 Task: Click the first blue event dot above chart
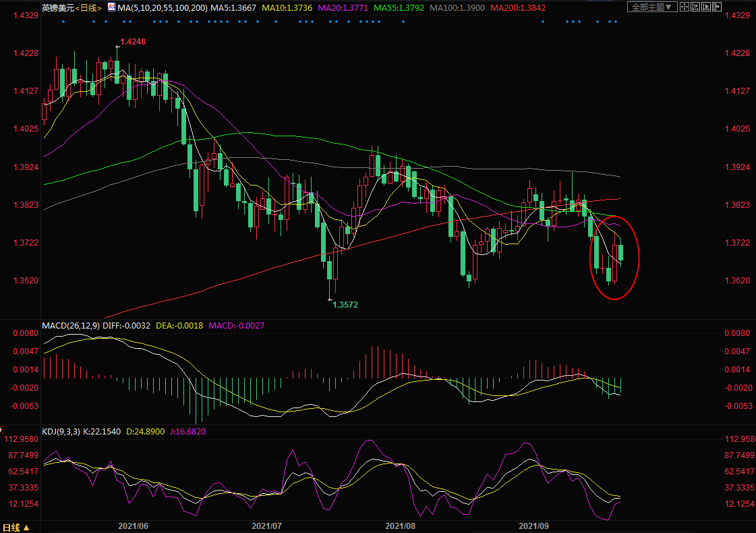63,22
